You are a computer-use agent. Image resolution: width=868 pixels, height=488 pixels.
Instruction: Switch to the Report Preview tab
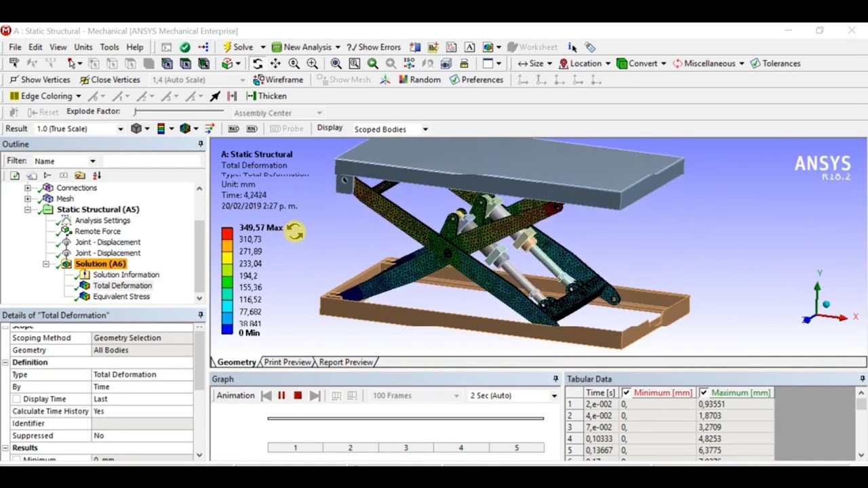[x=345, y=362]
